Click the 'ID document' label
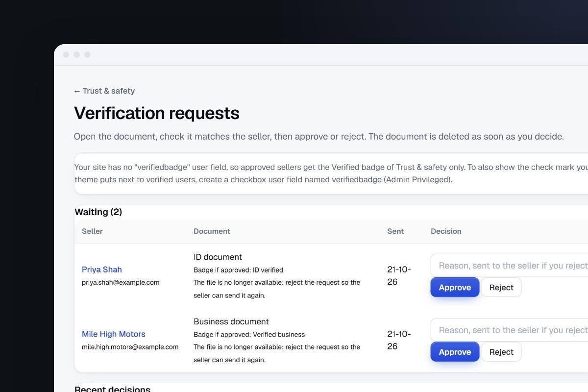Image resolution: width=588 pixels, height=392 pixels. [x=218, y=257]
